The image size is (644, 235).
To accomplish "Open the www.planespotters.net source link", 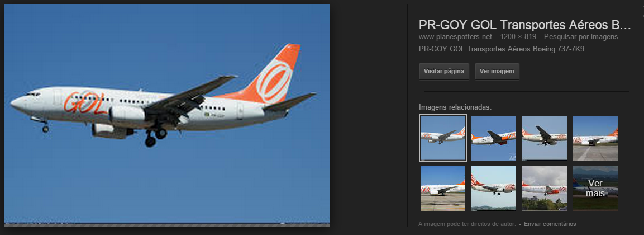I will pyautogui.click(x=455, y=36).
